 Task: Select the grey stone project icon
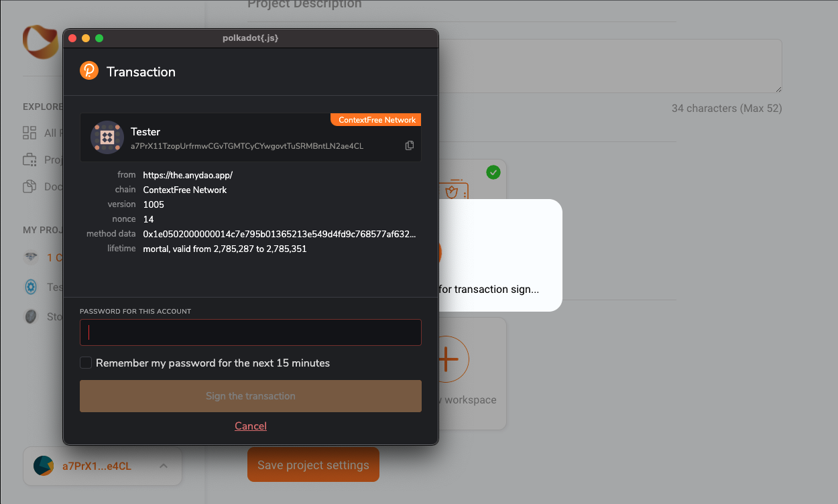point(31,316)
